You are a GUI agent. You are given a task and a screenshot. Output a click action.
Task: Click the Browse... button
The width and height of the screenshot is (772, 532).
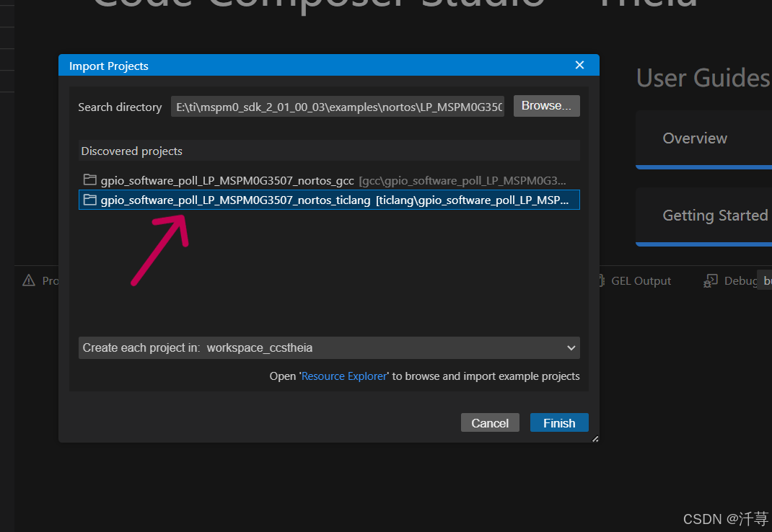point(546,106)
